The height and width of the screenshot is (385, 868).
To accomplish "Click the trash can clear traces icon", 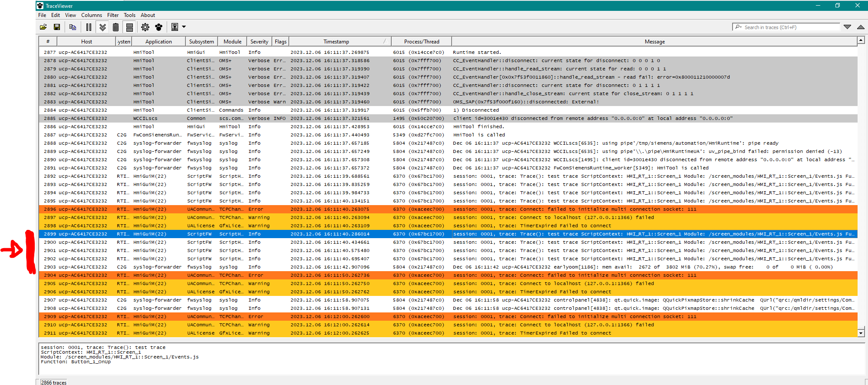I will click(x=116, y=27).
